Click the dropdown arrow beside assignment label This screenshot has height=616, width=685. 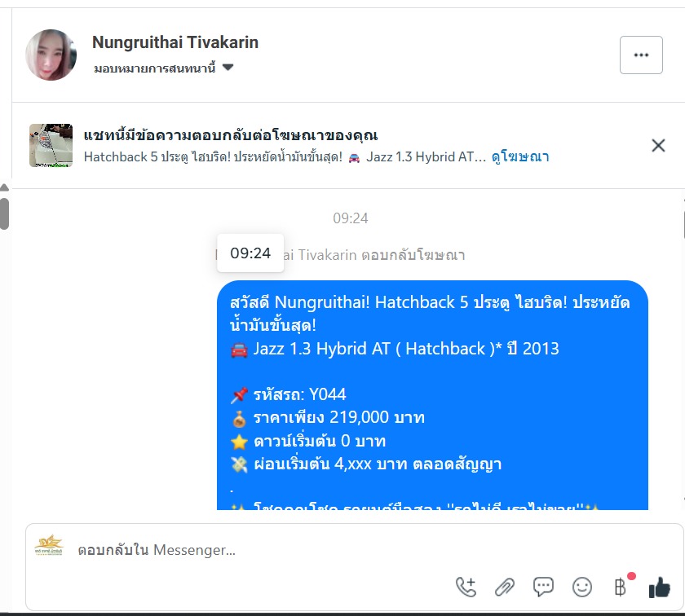pyautogui.click(x=228, y=68)
